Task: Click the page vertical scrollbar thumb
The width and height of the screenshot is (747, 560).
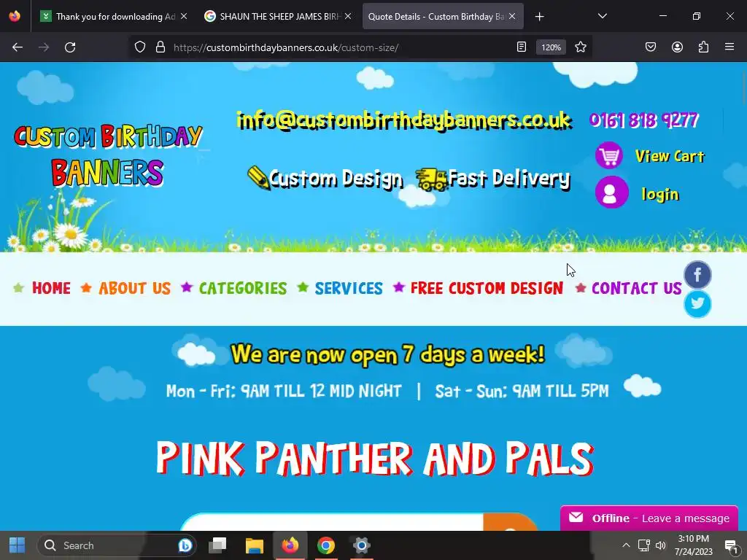Action: pyautogui.click(x=744, y=87)
